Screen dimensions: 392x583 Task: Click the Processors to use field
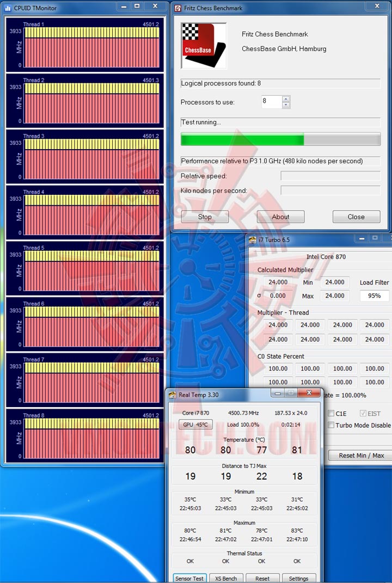272,101
